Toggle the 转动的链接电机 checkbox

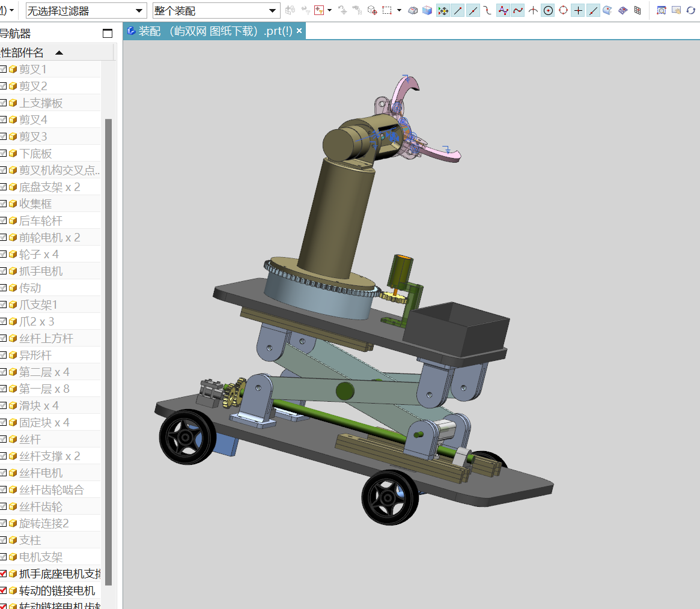pos(4,591)
